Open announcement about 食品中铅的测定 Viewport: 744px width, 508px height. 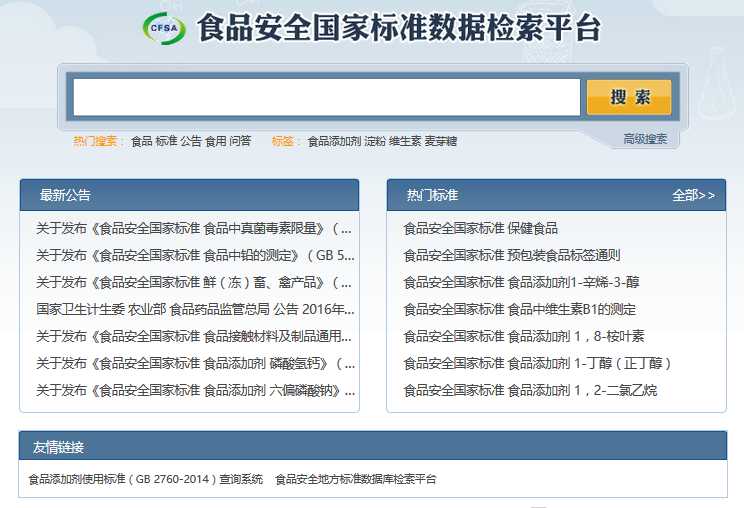click(x=195, y=256)
